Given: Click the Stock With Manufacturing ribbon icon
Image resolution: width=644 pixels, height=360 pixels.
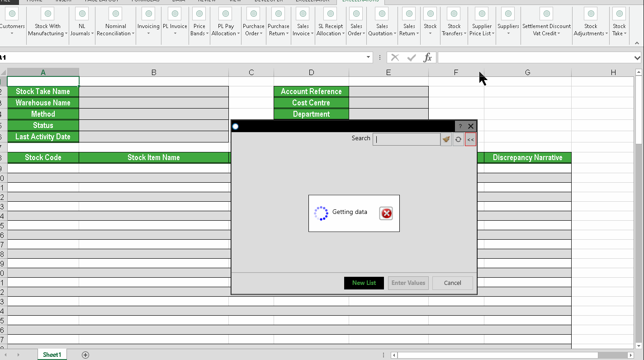Looking at the screenshot, I should [x=47, y=14].
